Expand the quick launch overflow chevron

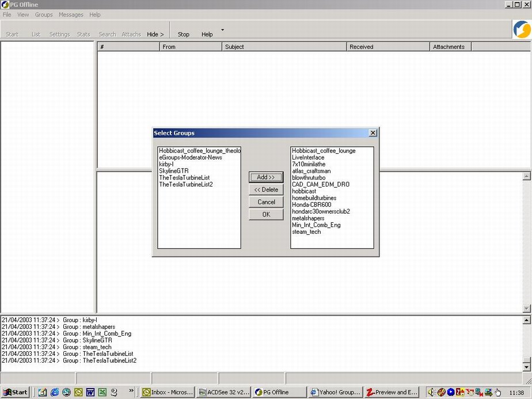[131, 390]
